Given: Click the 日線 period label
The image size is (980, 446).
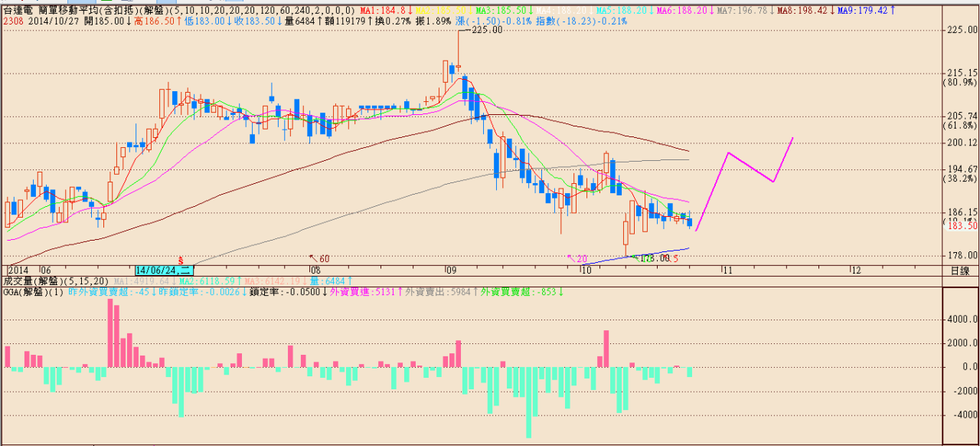Looking at the screenshot, I should (959, 271).
